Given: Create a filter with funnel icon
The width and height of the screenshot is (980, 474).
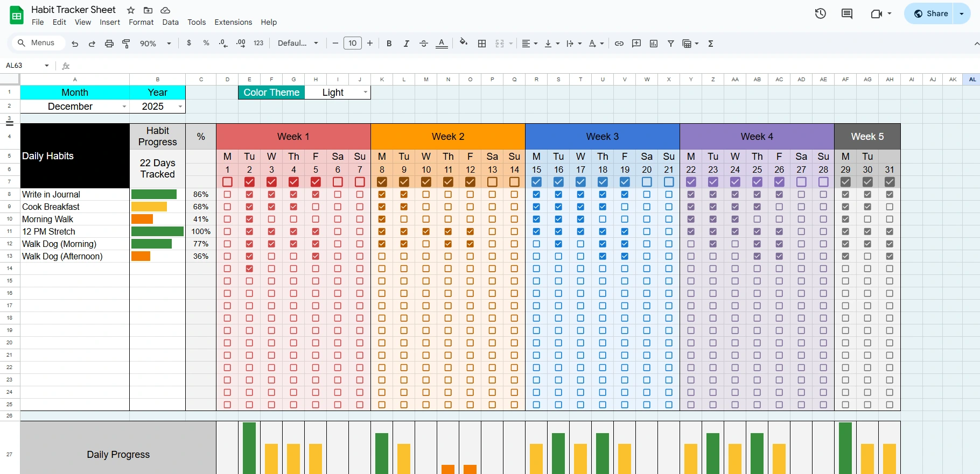Looking at the screenshot, I should [671, 44].
